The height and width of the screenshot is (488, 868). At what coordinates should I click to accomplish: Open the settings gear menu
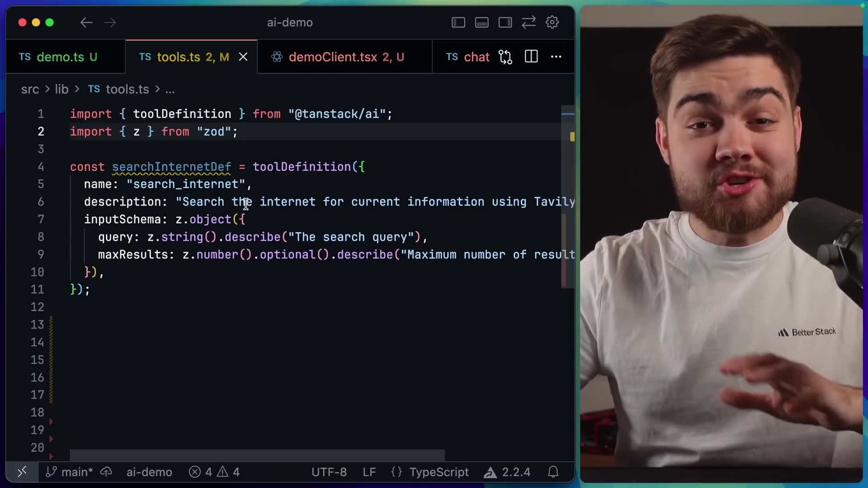552,22
